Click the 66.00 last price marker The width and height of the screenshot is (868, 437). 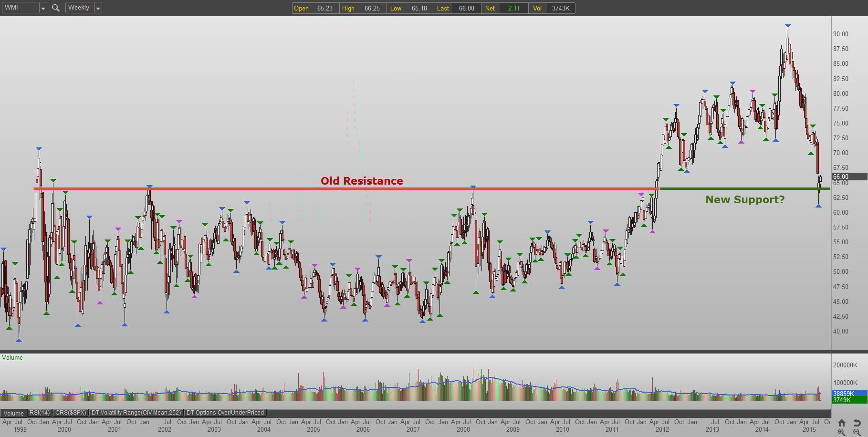click(x=849, y=177)
